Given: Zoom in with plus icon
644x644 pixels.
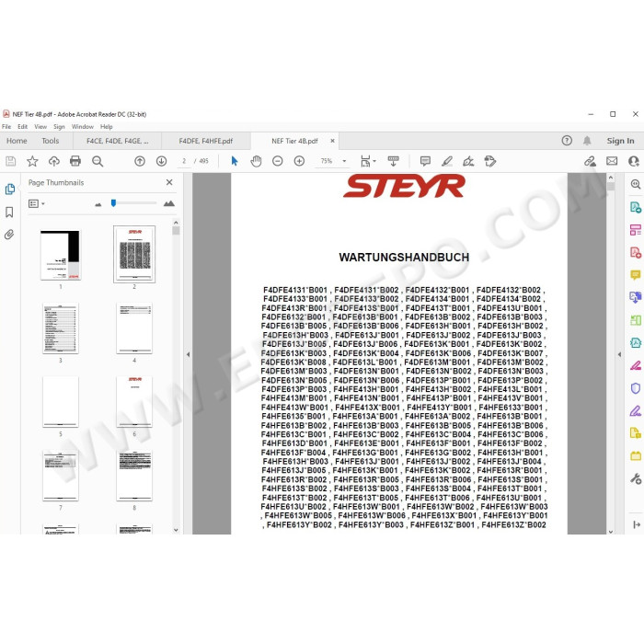Looking at the screenshot, I should pyautogui.click(x=299, y=161).
